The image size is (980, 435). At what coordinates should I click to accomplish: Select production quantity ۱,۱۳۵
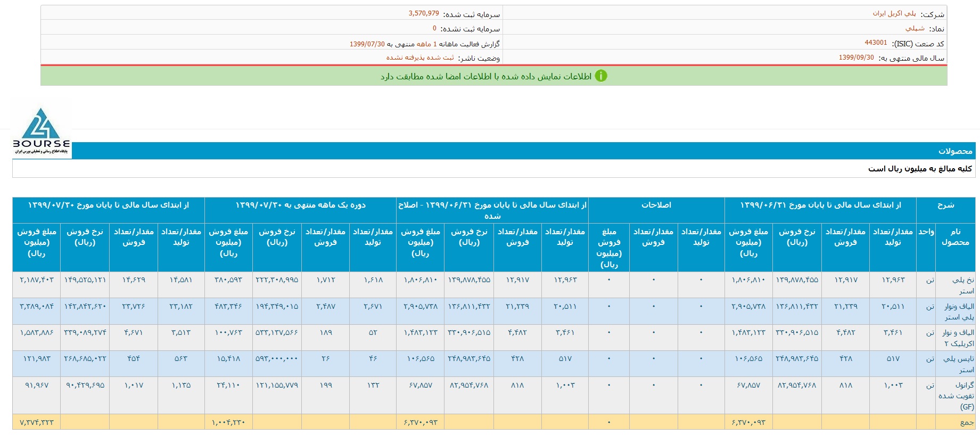tap(181, 385)
